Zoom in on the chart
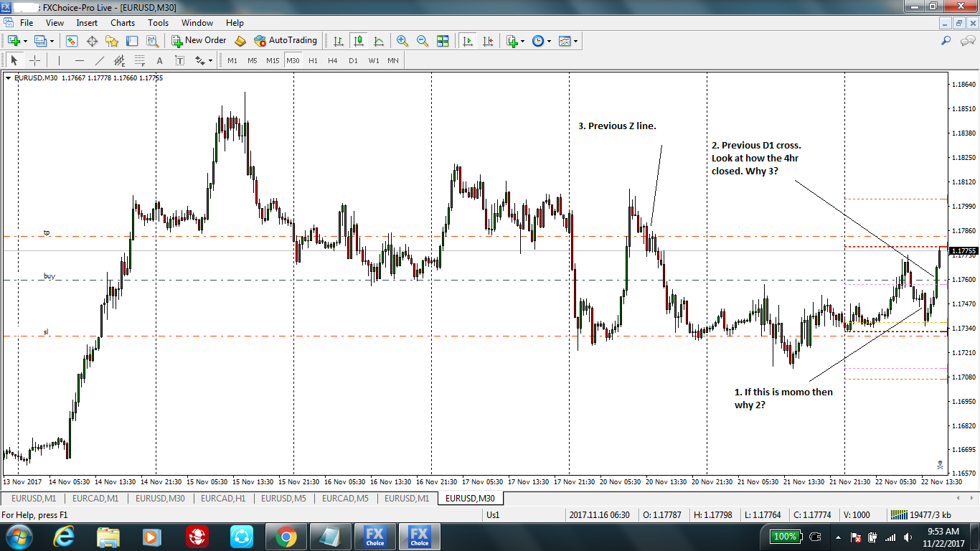 pyautogui.click(x=402, y=41)
